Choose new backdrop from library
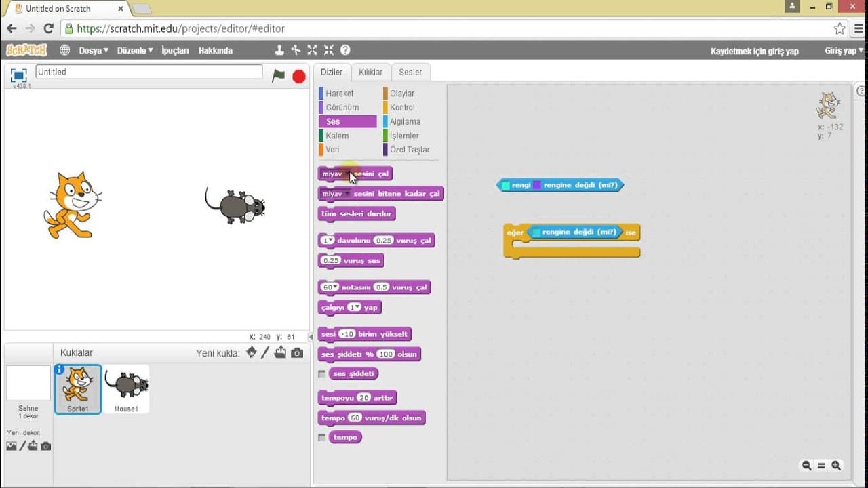868x488 pixels. pos(12,446)
